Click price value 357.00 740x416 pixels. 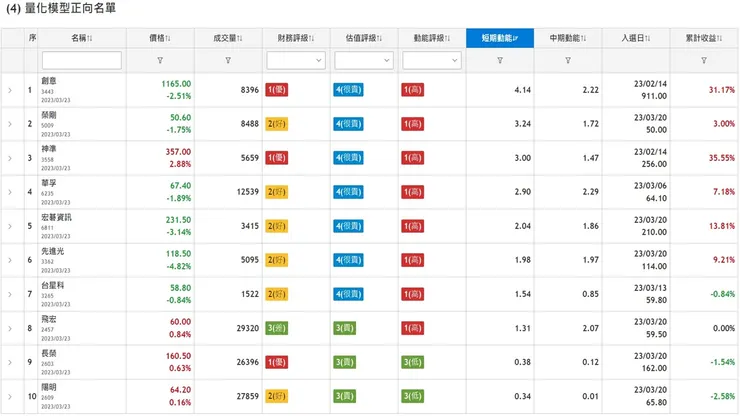coord(178,152)
